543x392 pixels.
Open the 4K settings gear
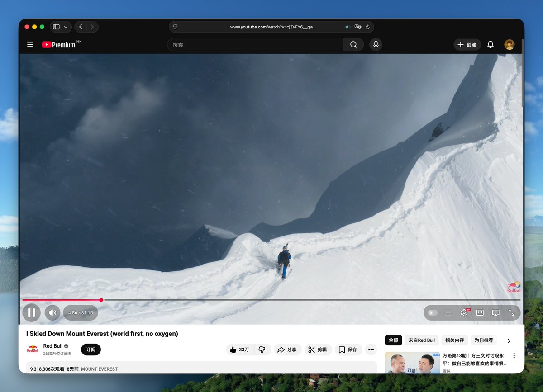coord(464,312)
